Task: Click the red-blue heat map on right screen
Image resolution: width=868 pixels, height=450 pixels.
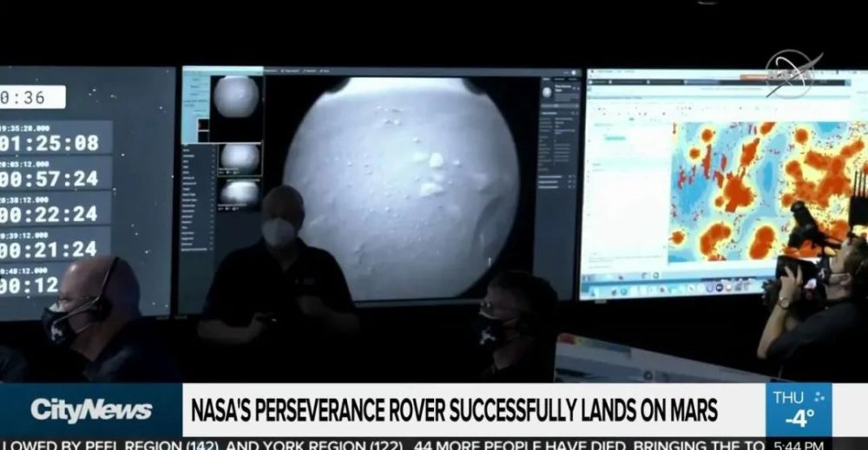Action: coord(769,192)
